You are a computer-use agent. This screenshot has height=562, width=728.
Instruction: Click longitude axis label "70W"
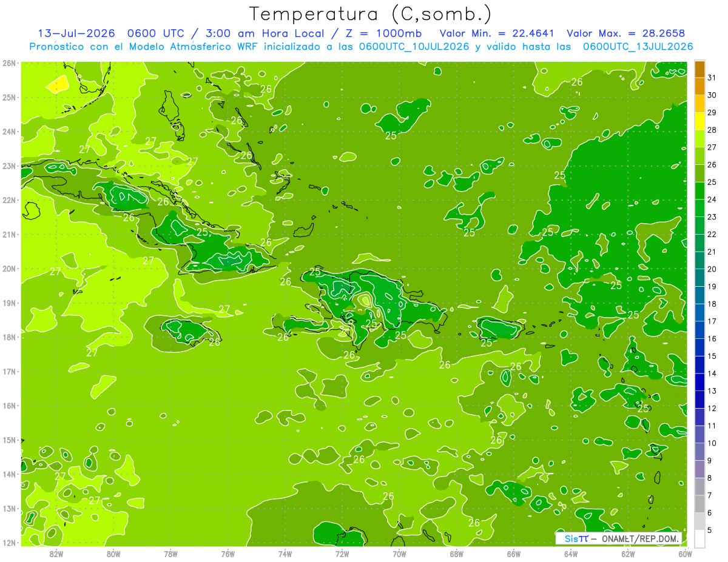point(399,554)
